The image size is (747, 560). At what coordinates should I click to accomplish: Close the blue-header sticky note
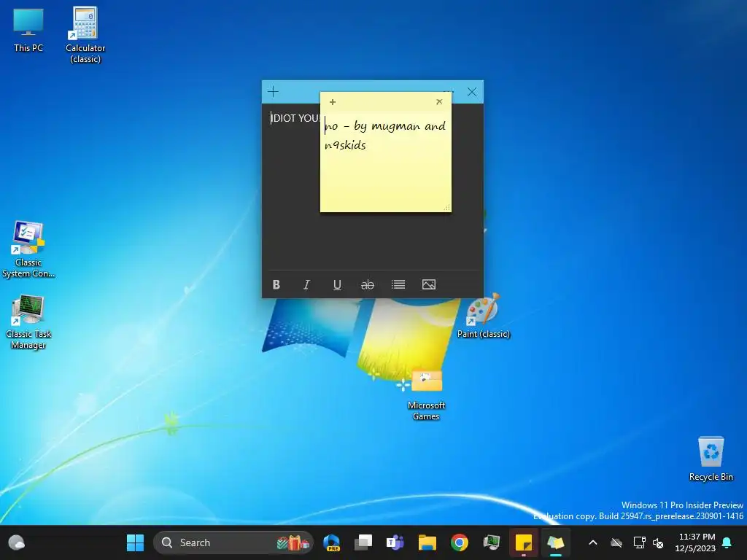pos(472,92)
